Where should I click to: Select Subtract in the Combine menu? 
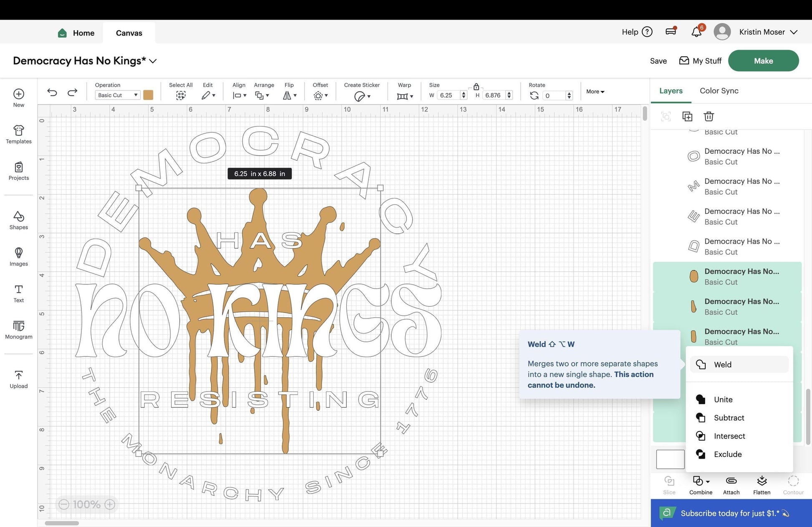pyautogui.click(x=729, y=418)
